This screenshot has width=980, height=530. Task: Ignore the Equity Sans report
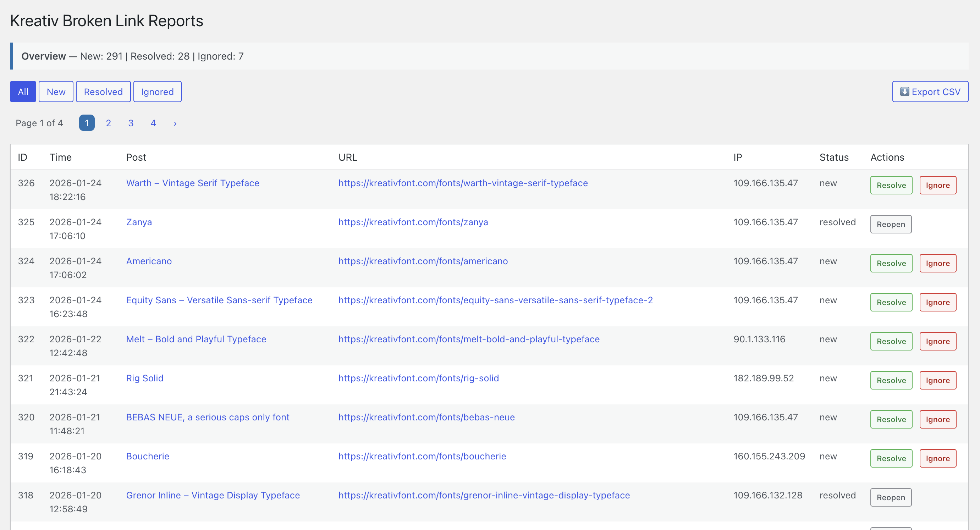(938, 302)
